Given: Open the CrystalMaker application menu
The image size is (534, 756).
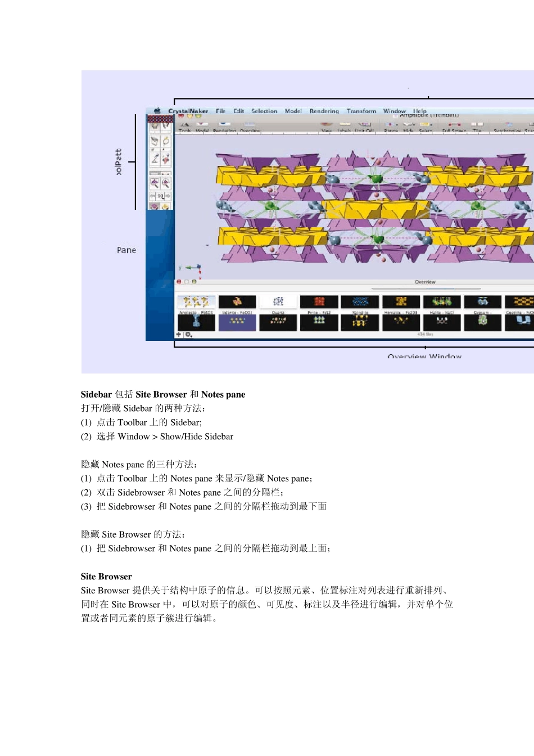Looking at the screenshot, I should click(188, 111).
